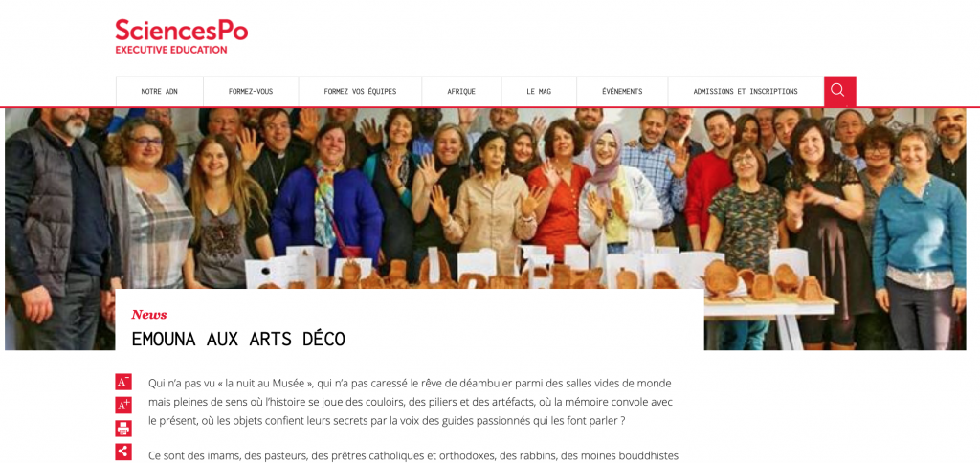Image resolution: width=980 pixels, height=463 pixels.
Task: Decrease text size with A- icon
Action: pyautogui.click(x=123, y=382)
